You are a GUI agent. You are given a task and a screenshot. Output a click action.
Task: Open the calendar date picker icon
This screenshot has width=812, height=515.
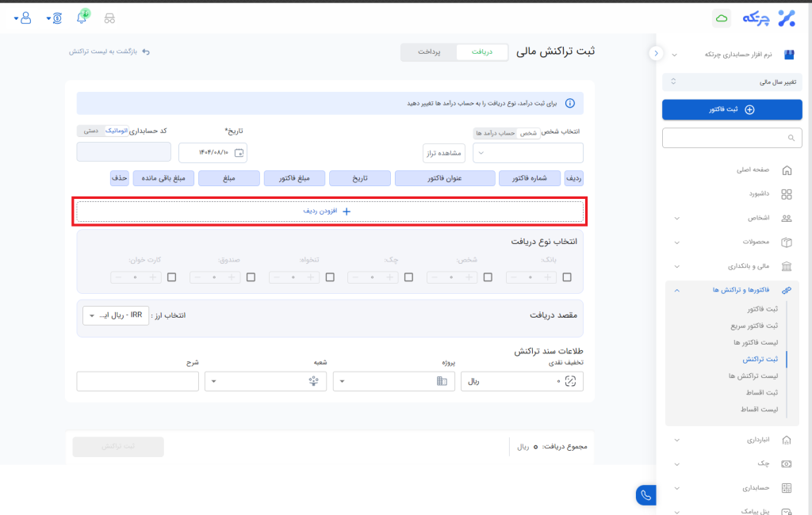click(x=240, y=152)
